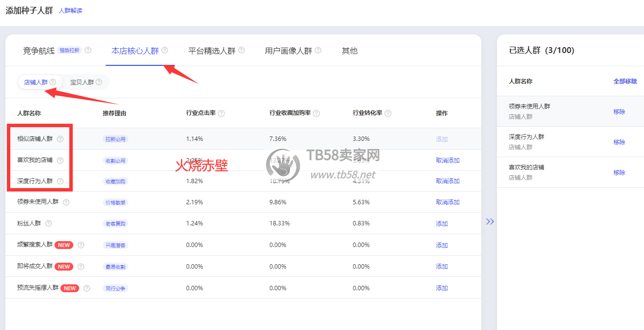
Task: Click 取消添加 for 深度行为人群 row
Action: click(x=448, y=181)
